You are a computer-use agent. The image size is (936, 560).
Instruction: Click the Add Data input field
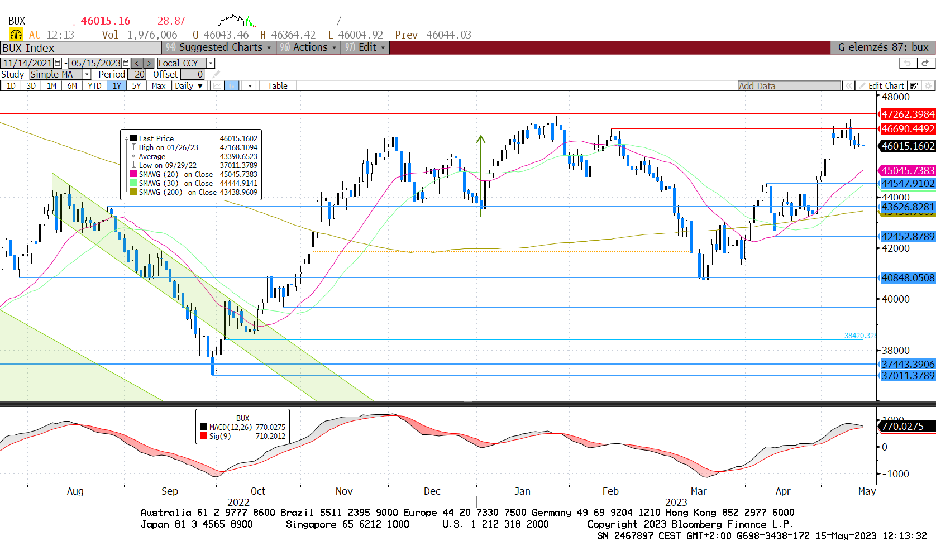click(789, 85)
